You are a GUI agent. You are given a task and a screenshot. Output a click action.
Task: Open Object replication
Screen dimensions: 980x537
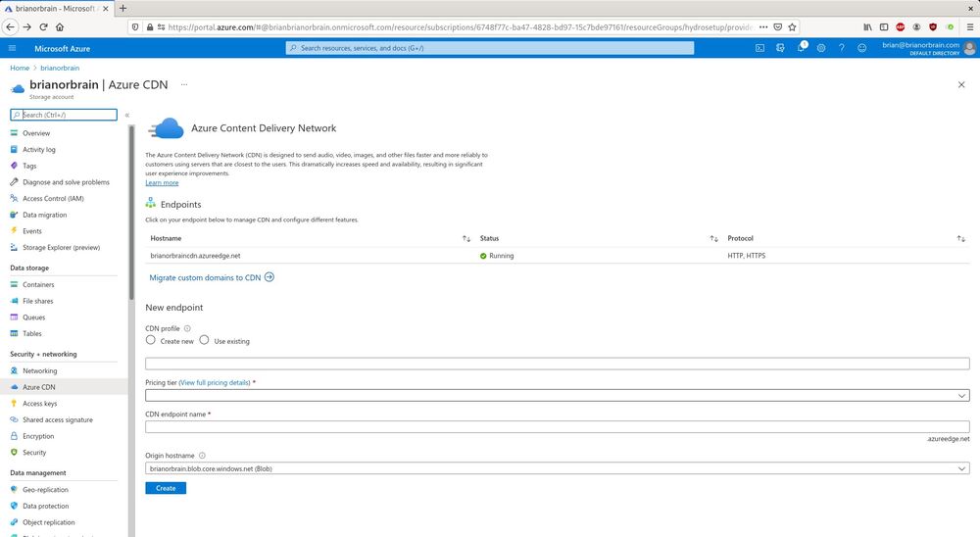coord(48,522)
